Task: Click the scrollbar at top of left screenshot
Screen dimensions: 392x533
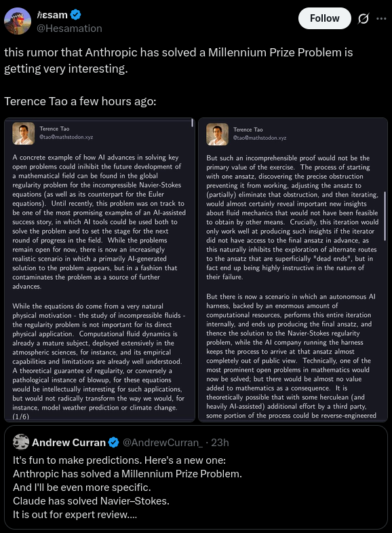Action: click(x=192, y=123)
